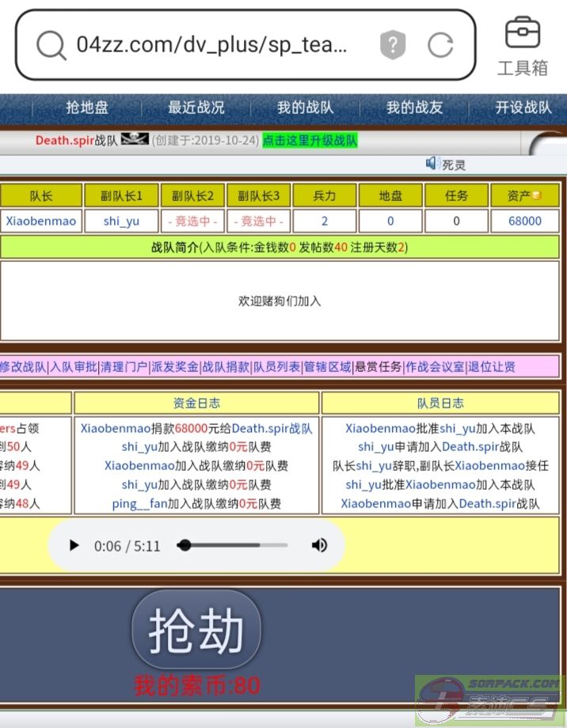567x728 pixels.
Task: Play the audio track
Action: tap(74, 545)
